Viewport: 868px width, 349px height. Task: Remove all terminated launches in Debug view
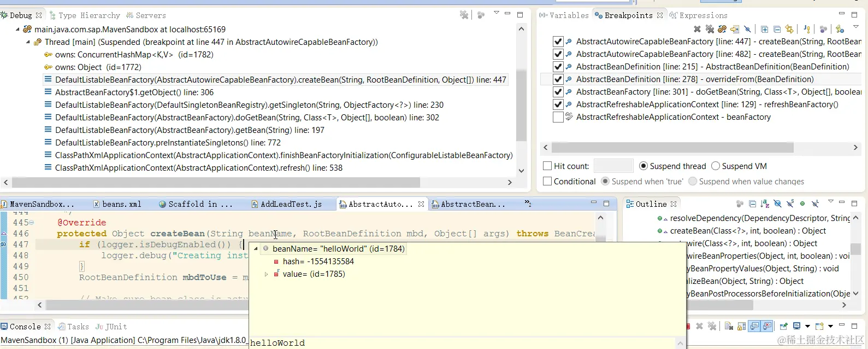[464, 15]
